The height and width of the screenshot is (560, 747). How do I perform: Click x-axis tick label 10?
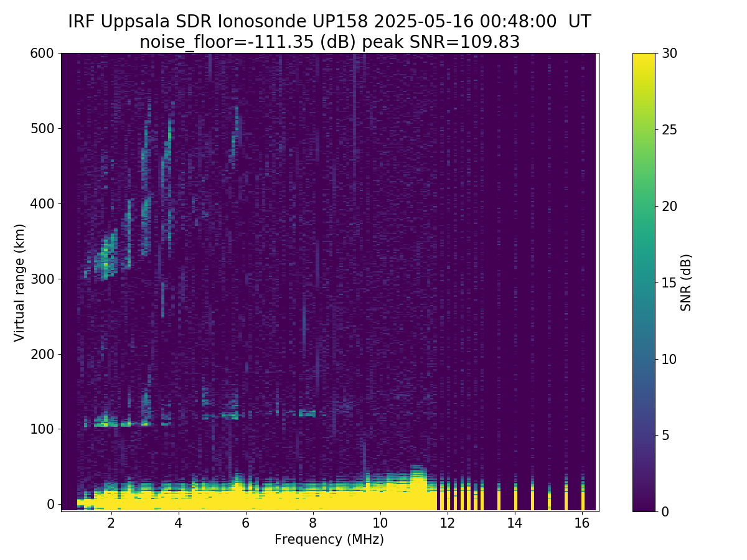coord(380,523)
